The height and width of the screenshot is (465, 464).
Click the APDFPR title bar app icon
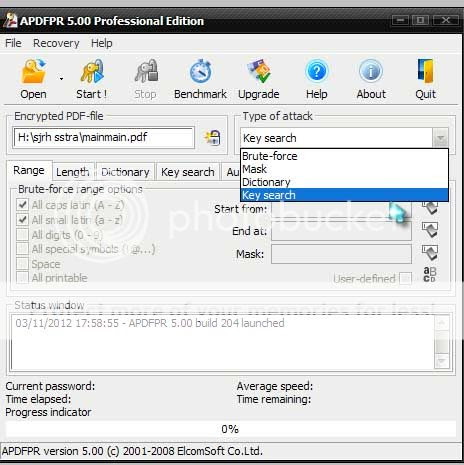click(10, 21)
